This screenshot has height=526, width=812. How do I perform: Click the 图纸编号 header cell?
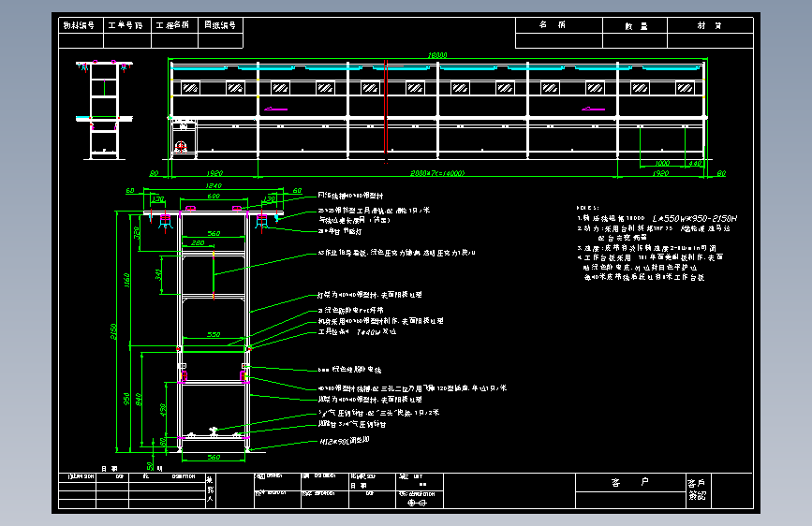220,25
